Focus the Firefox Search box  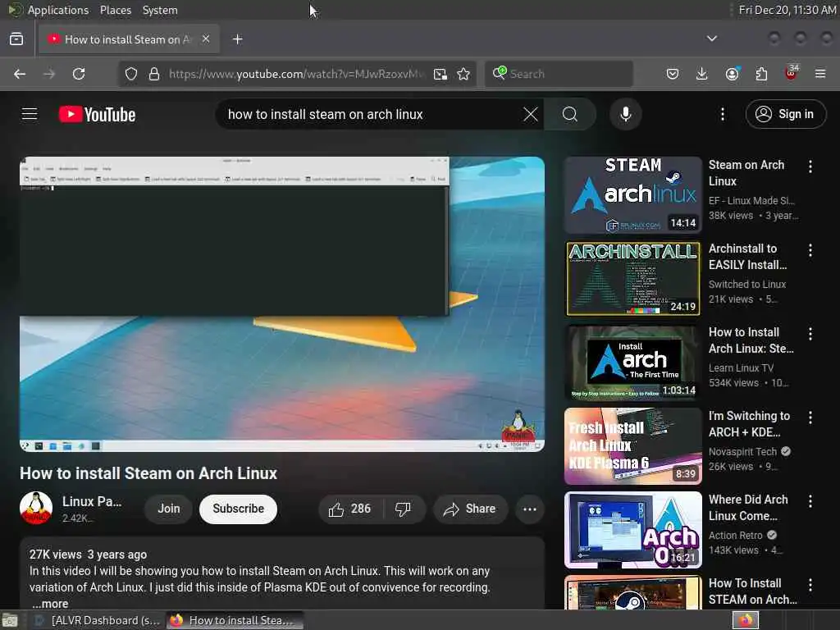click(559, 74)
